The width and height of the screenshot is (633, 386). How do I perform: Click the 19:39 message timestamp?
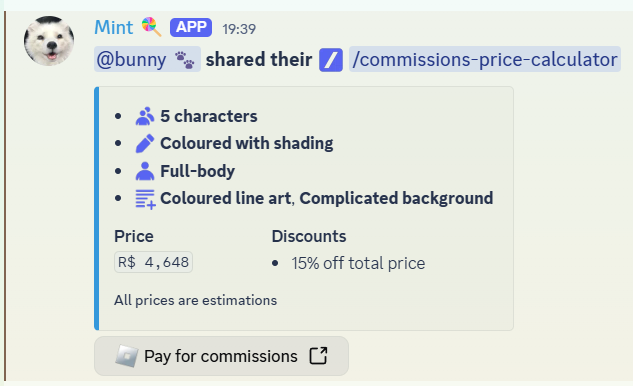pyautogui.click(x=239, y=29)
